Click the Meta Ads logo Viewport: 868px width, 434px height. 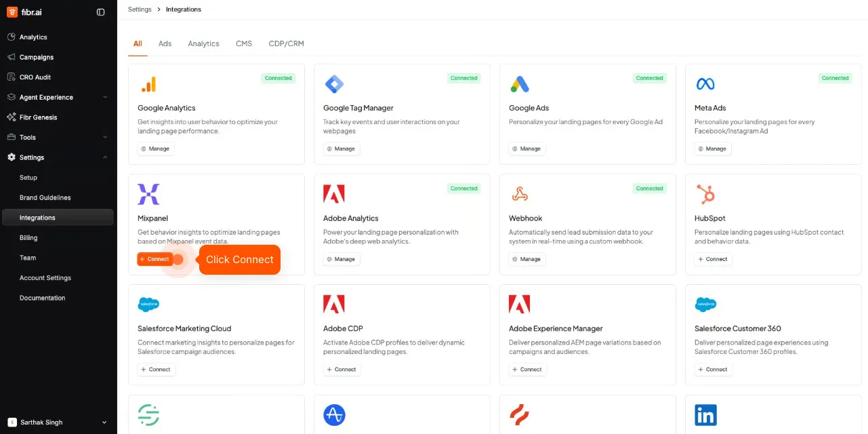pos(705,84)
